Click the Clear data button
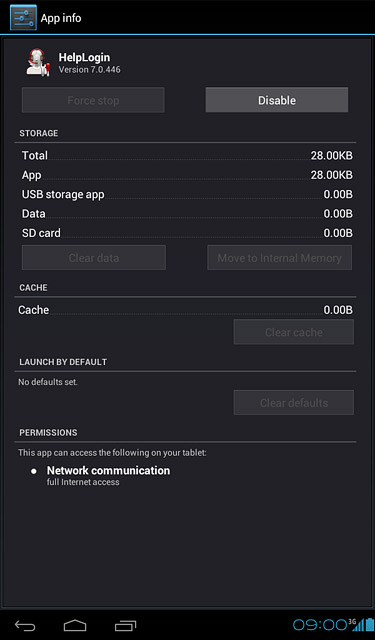 94,258
